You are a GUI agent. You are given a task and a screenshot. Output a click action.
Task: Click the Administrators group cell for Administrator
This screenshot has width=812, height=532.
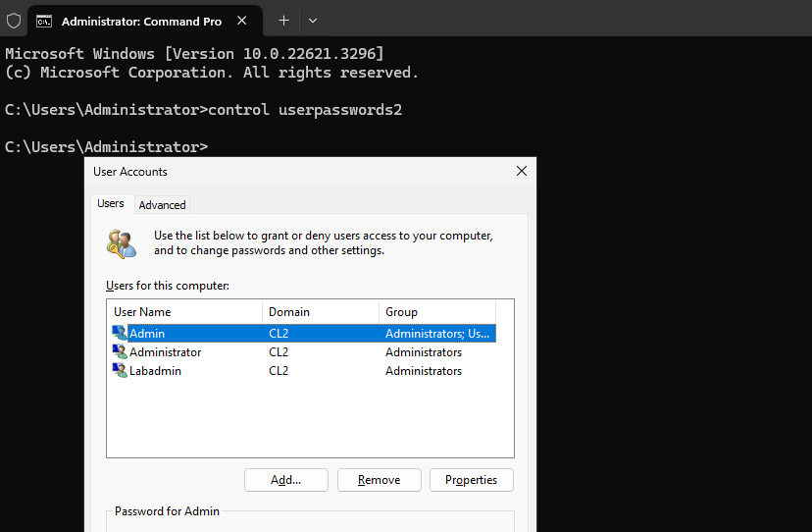(x=424, y=352)
